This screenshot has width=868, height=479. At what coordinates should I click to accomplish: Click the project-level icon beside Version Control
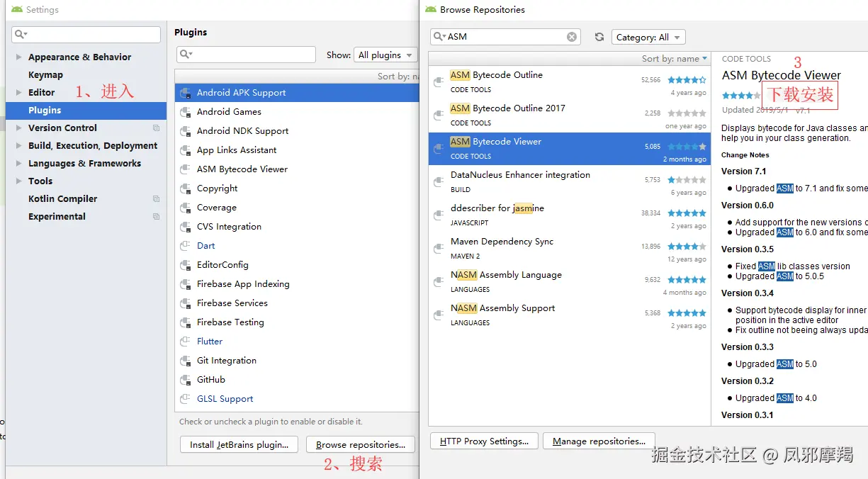156,128
